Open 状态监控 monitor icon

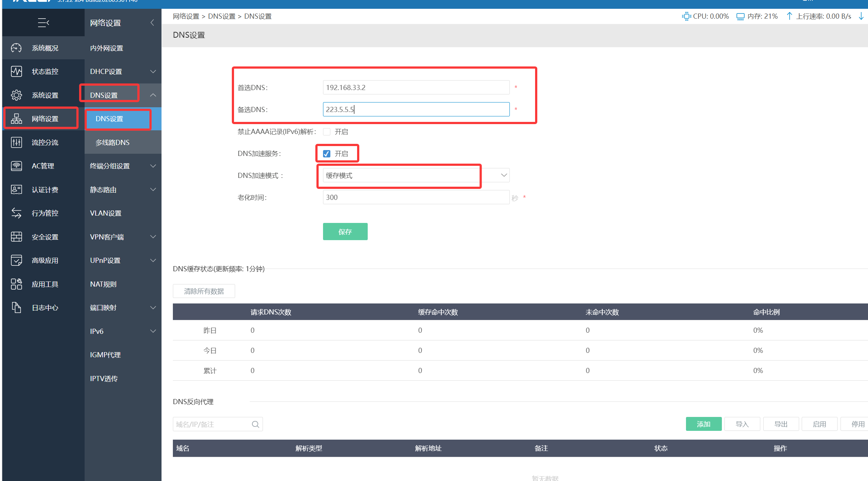(16, 71)
